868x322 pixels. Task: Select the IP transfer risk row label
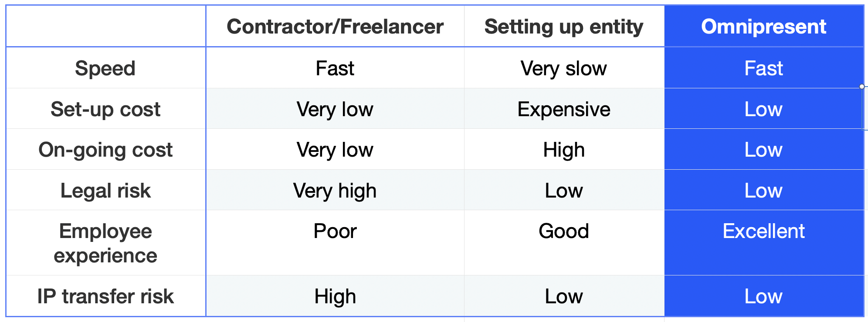(105, 296)
